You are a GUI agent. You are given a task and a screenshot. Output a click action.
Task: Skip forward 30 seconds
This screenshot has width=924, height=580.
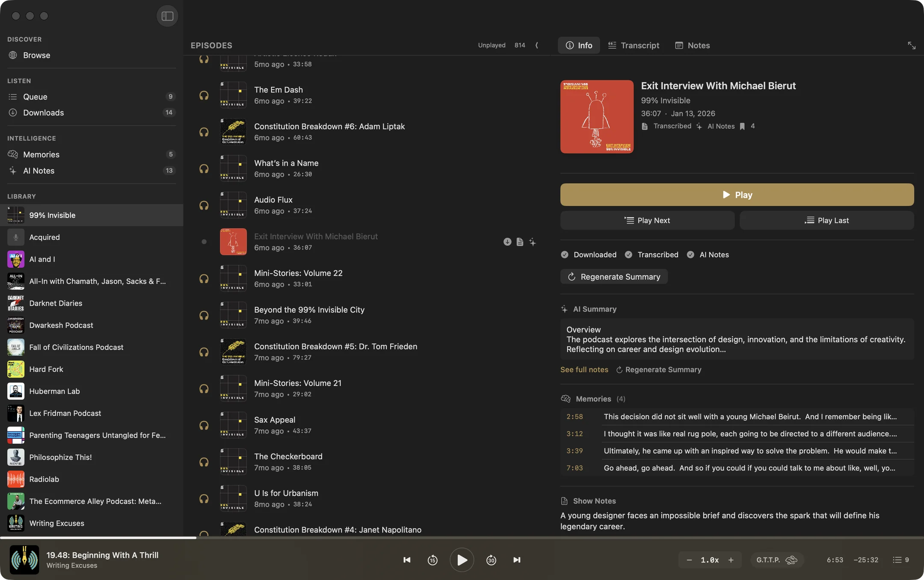coord(491,560)
